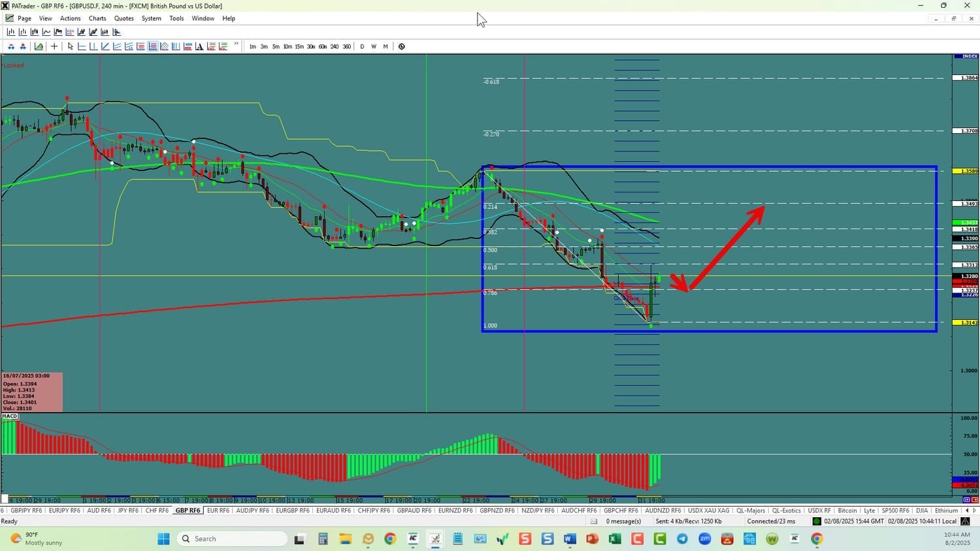
Task: Activate the crosshair cursor tool
Action: click(54, 46)
